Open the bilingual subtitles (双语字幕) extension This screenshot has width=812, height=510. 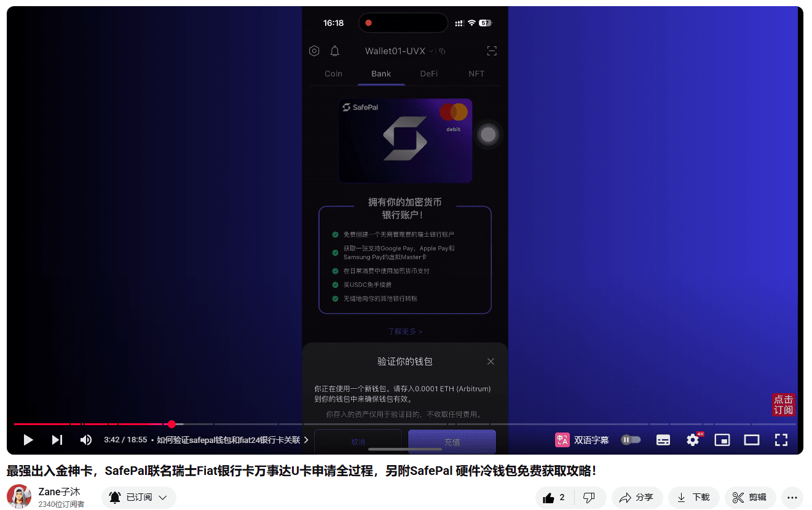(x=582, y=440)
